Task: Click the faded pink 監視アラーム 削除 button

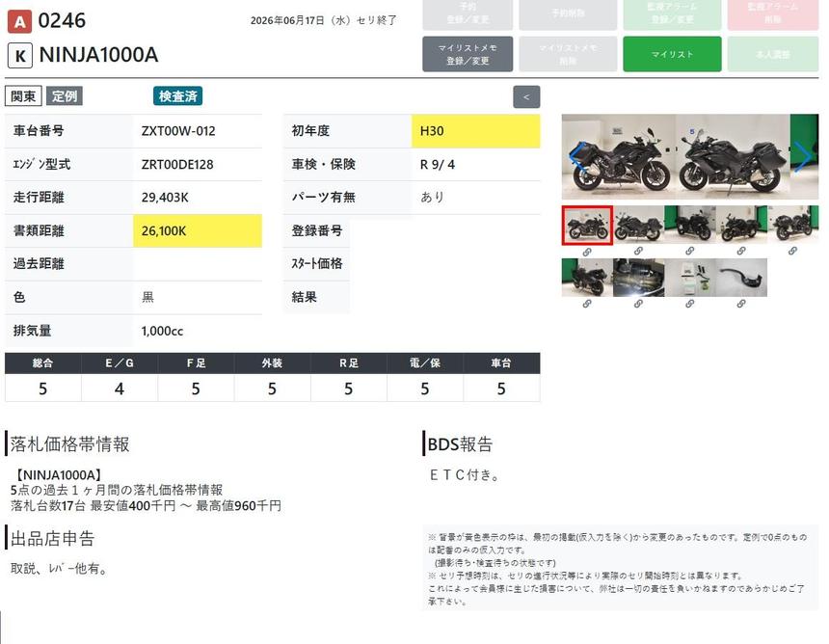Action: pos(773,13)
